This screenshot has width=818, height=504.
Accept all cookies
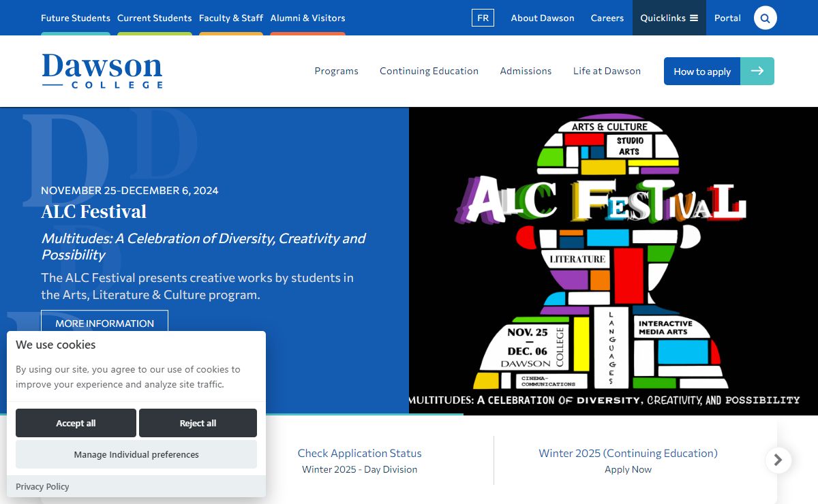point(76,423)
